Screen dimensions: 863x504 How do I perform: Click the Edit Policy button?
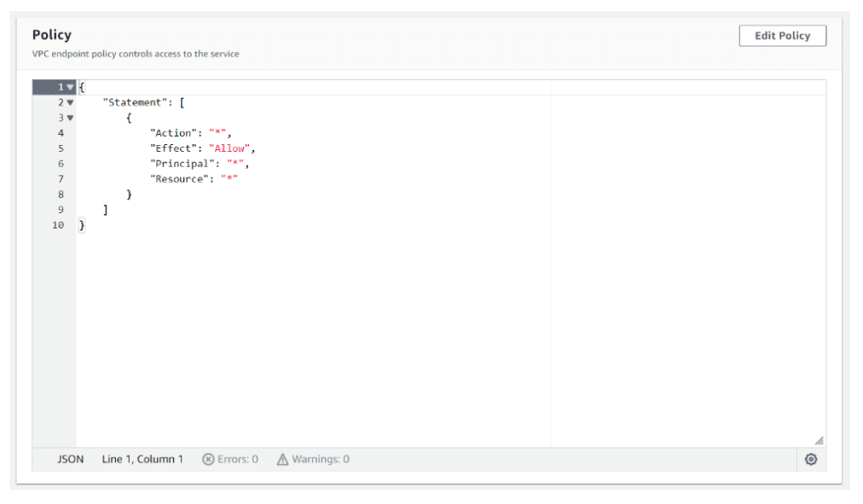(x=782, y=36)
